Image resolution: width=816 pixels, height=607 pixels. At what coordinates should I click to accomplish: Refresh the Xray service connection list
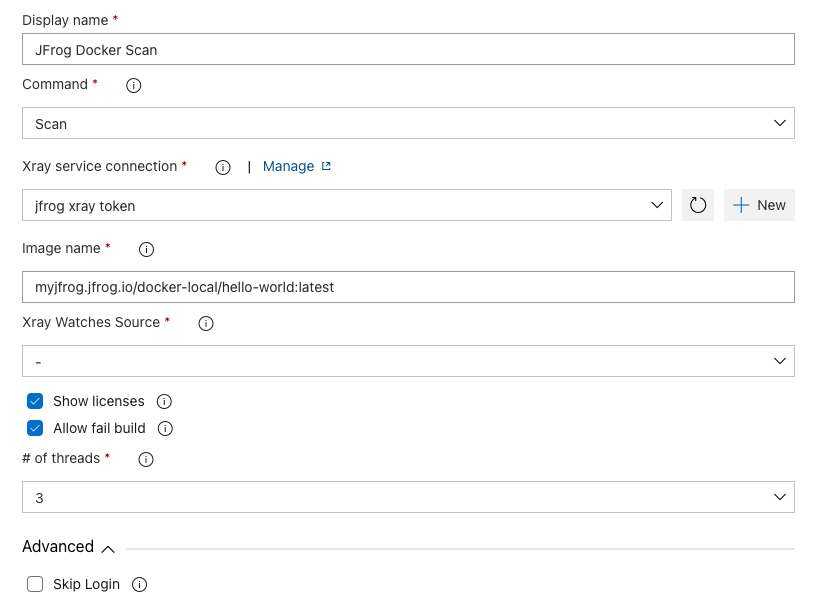pos(697,204)
